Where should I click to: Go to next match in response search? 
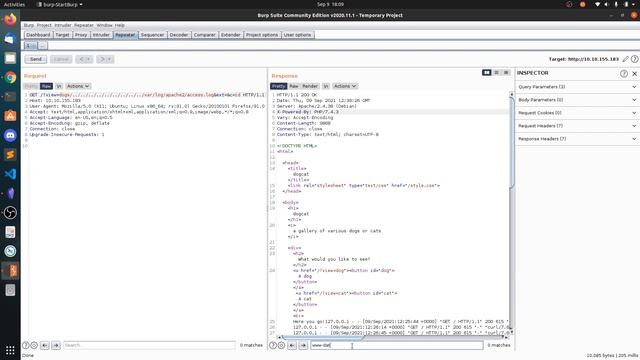click(303, 345)
